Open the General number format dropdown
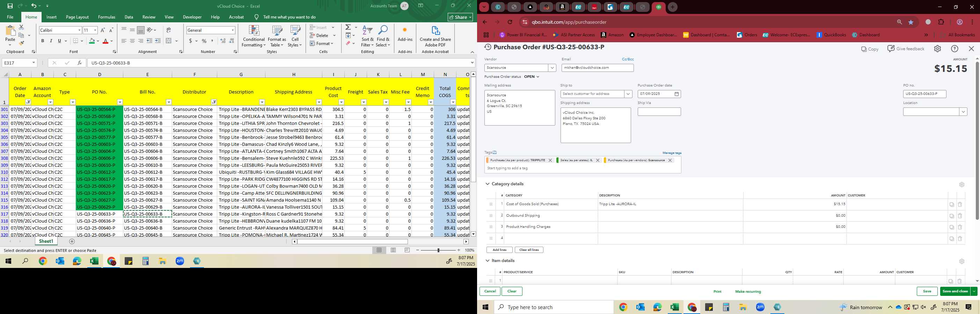Image resolution: width=980 pixels, height=314 pixels. pos(233,30)
